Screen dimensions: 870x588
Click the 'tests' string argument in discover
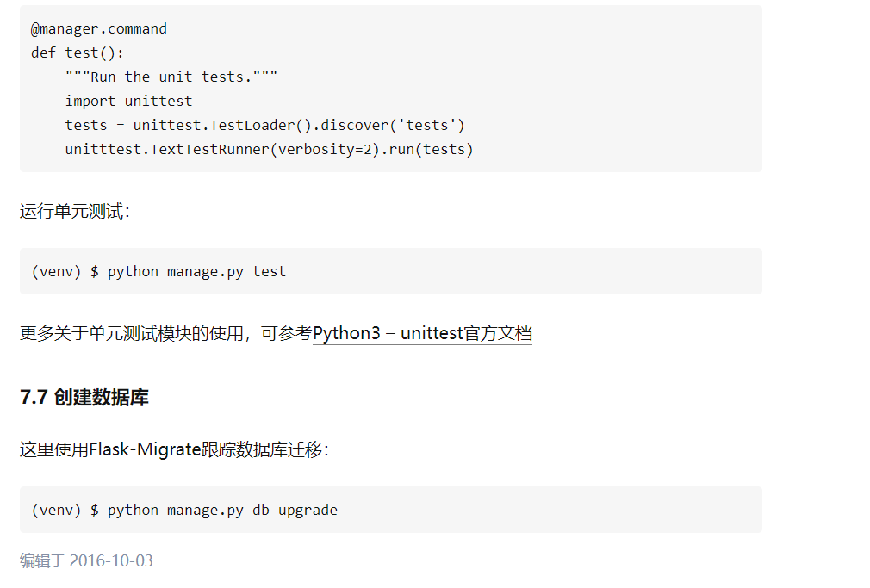pos(426,125)
